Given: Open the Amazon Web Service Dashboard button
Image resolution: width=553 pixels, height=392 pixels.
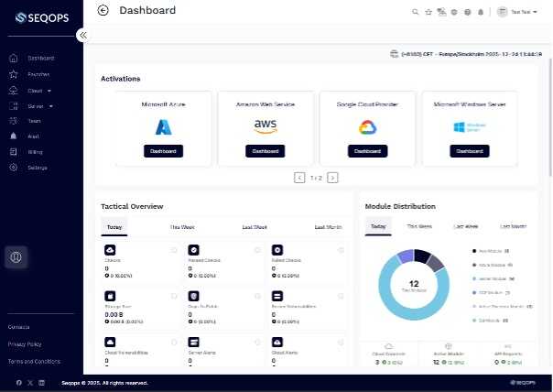Looking at the screenshot, I should 266,151.
